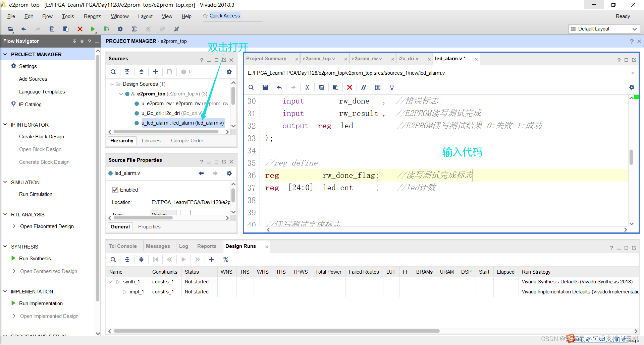
Task: Select u_i2c_dri source in hierarchy
Action: point(171,113)
